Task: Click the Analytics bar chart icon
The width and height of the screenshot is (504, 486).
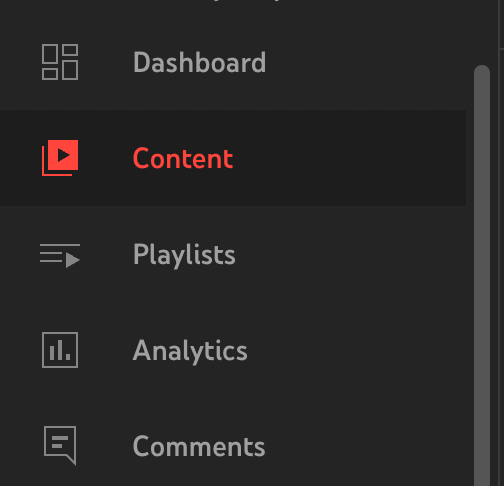Action: 60,350
